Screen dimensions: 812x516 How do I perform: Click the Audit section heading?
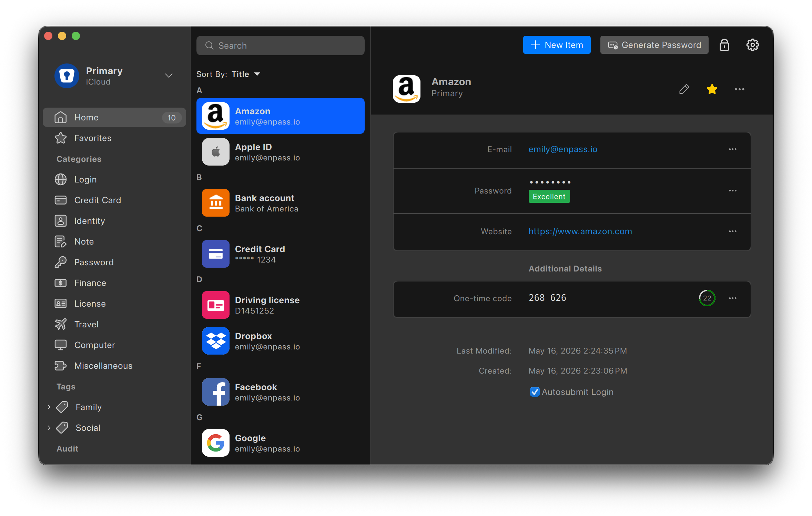click(x=68, y=449)
